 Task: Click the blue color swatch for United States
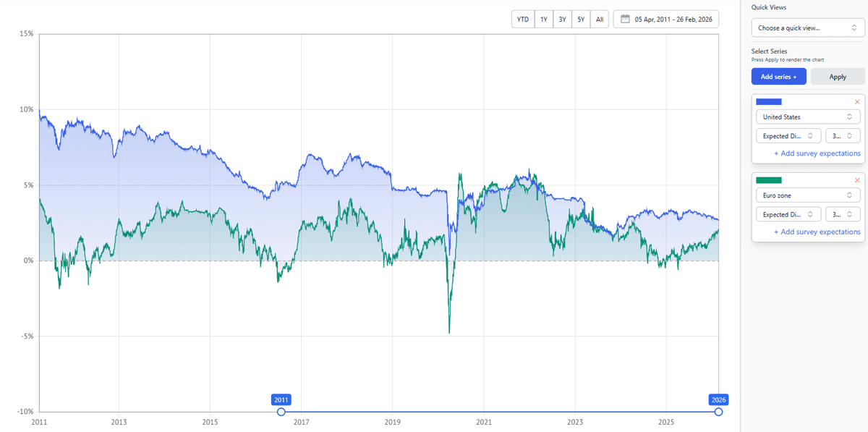[x=769, y=101]
